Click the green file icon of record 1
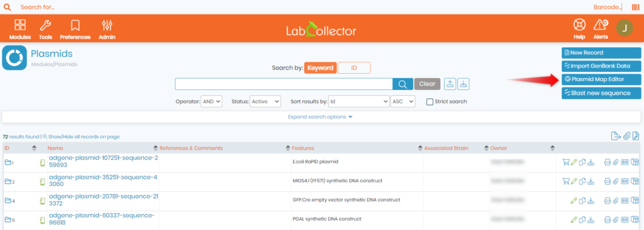This screenshot has height=230, width=644. tap(42, 163)
